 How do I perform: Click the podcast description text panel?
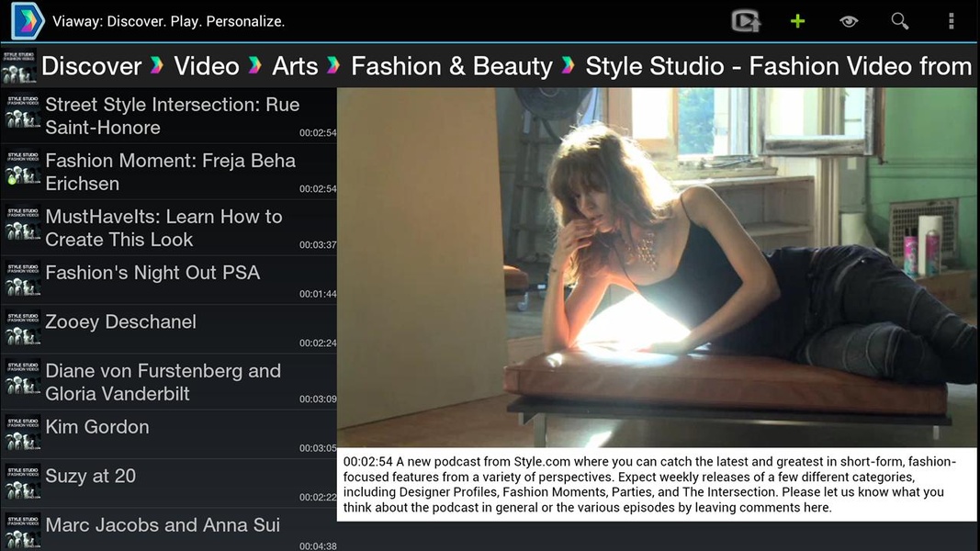pyautogui.click(x=657, y=484)
